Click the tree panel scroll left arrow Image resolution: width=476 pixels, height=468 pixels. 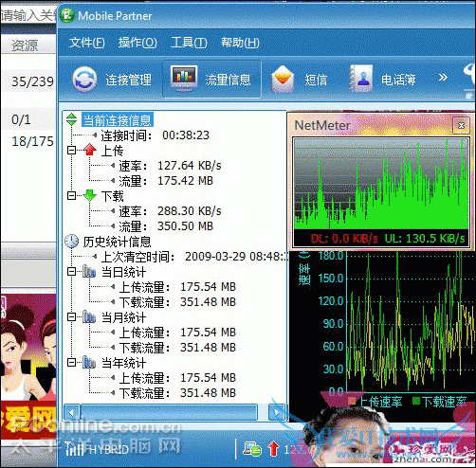coord(72,412)
